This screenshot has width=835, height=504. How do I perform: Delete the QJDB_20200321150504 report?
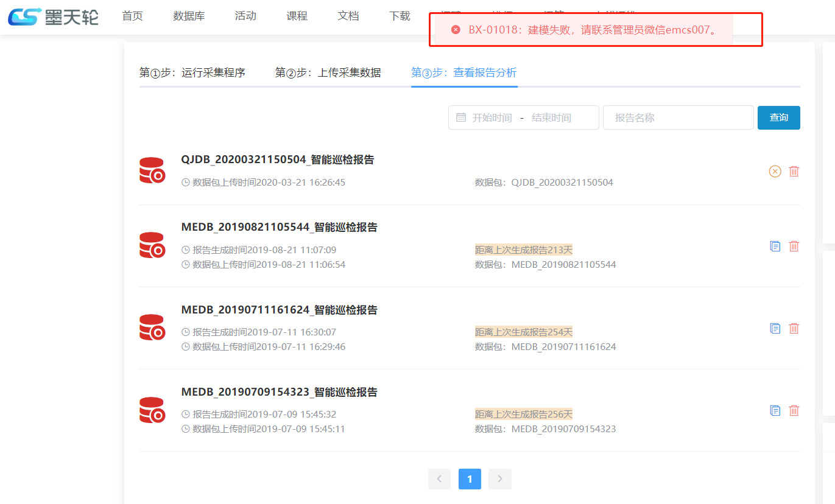pyautogui.click(x=794, y=172)
